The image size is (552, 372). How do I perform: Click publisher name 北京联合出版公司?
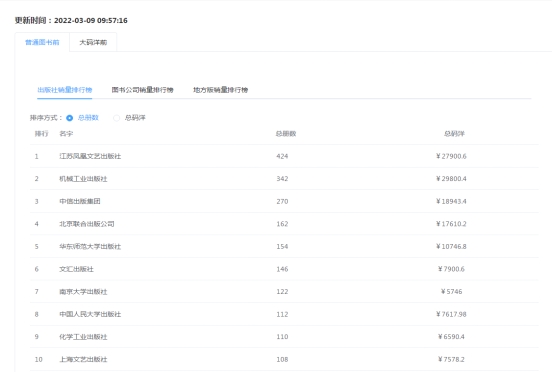(x=87, y=224)
